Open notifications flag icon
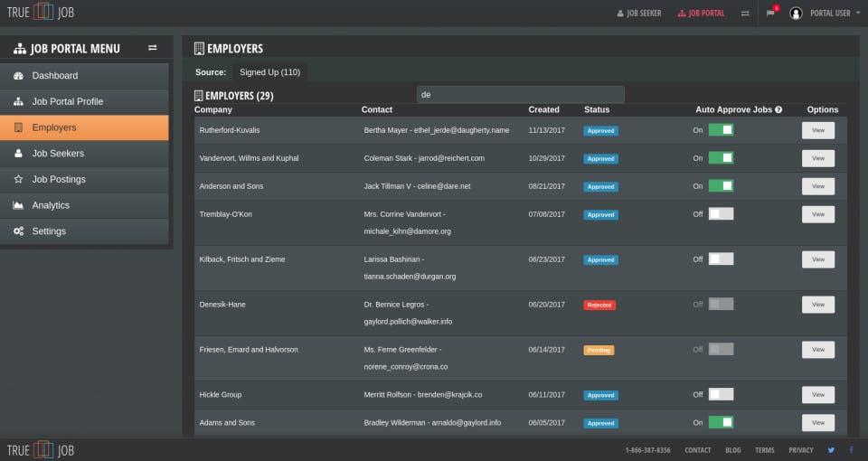Image resolution: width=868 pixels, height=461 pixels. (x=770, y=13)
